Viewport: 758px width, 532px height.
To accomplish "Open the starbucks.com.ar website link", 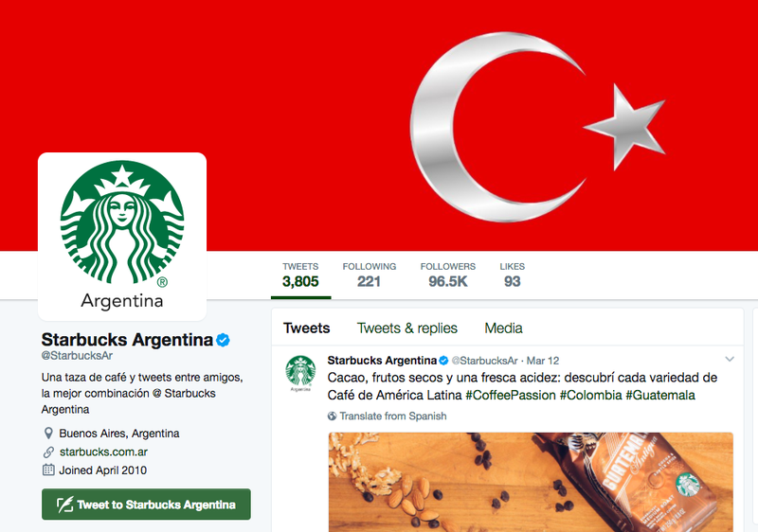I will pyautogui.click(x=103, y=452).
